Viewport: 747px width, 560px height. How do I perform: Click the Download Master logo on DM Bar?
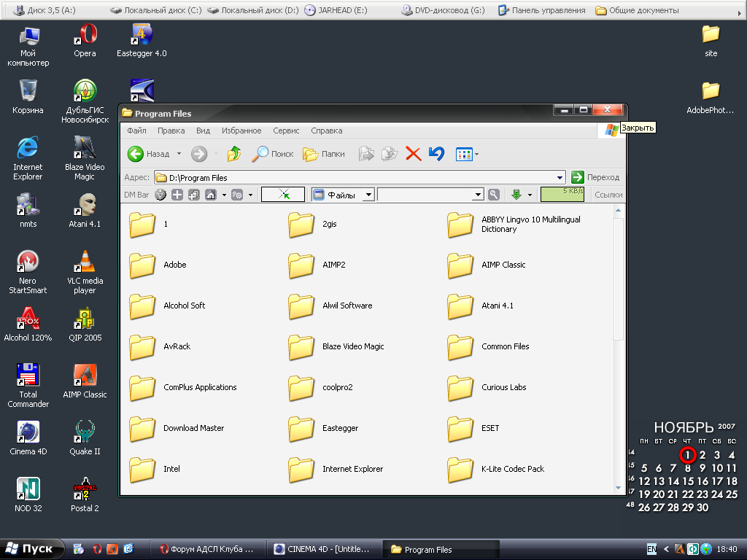(160, 195)
